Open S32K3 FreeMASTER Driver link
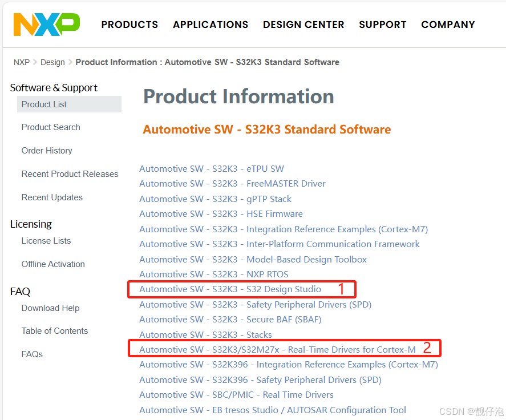 coord(232,183)
